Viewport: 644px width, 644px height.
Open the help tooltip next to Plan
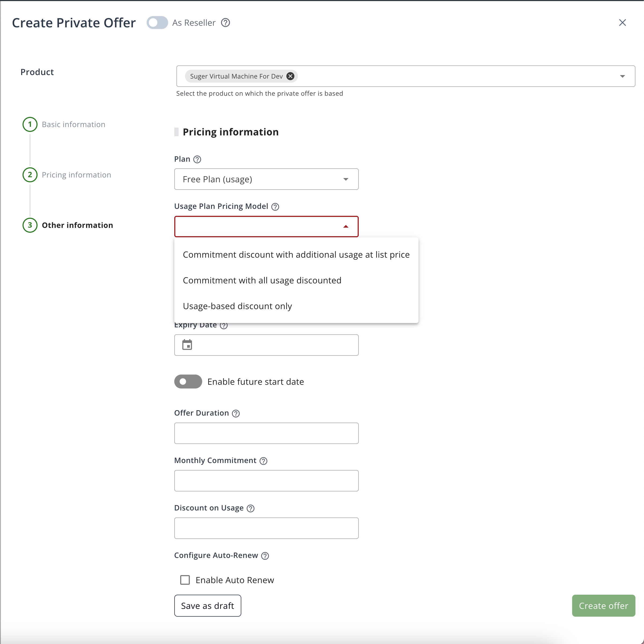197,159
